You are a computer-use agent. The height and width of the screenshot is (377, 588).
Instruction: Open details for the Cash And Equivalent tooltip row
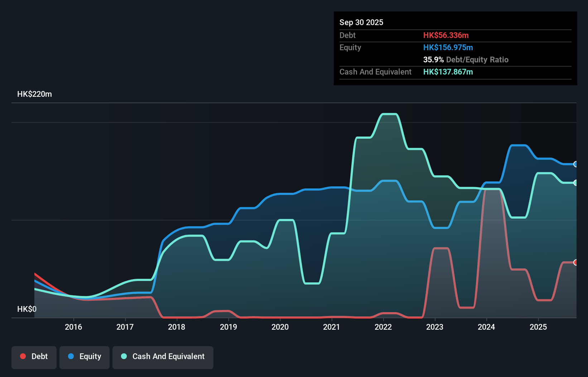tap(375, 72)
